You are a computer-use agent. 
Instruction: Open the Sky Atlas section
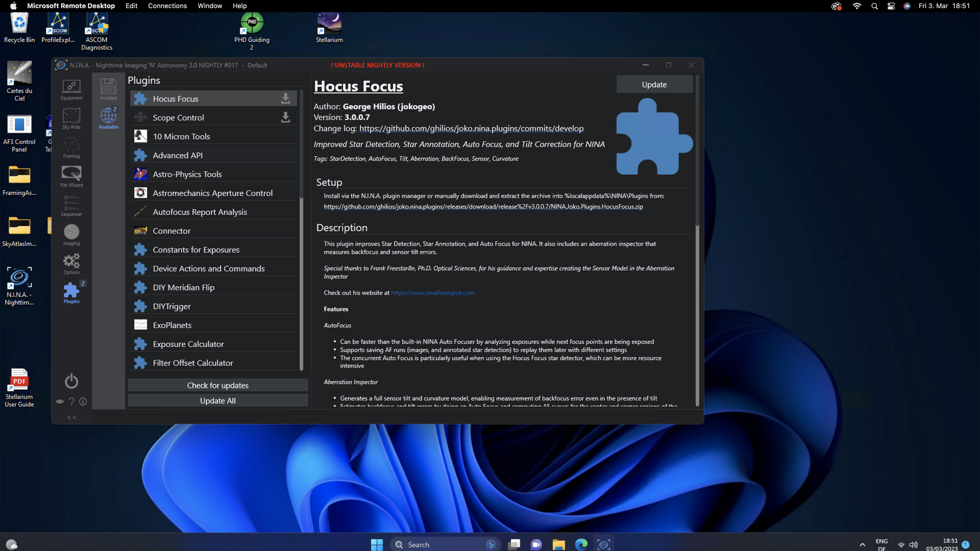coord(71,118)
